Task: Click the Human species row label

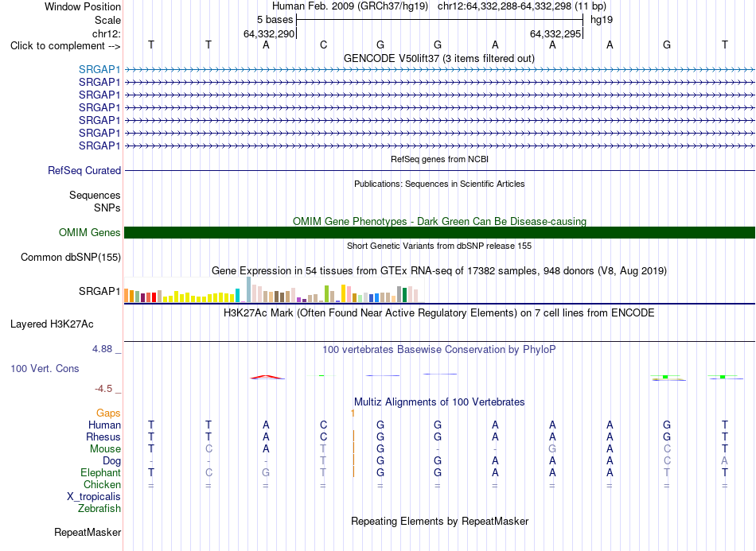Action: tap(104, 425)
